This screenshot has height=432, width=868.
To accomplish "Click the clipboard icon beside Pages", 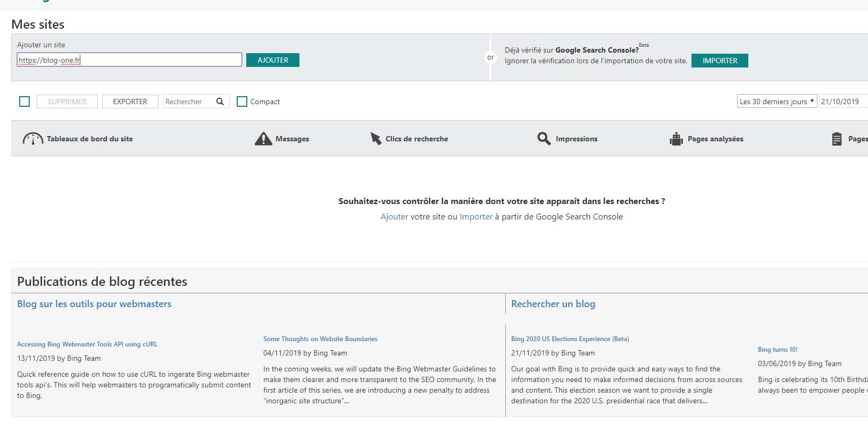I will [x=837, y=139].
